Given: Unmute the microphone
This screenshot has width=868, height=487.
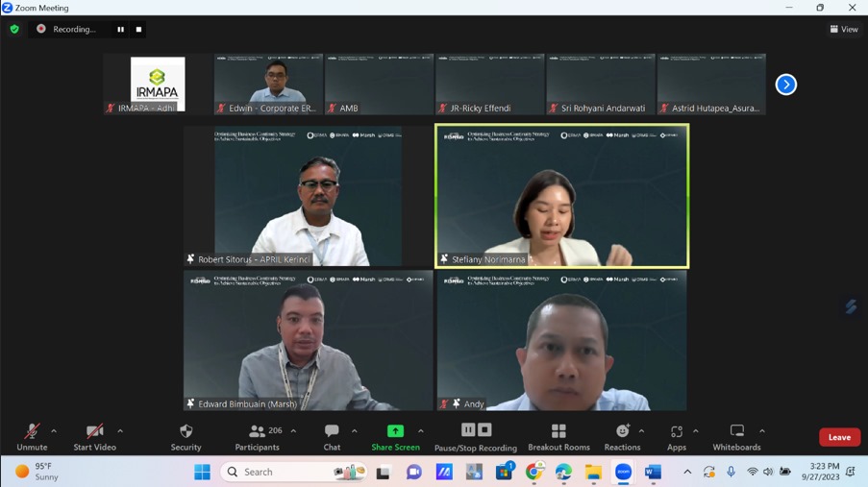Looking at the screenshot, I should pyautogui.click(x=32, y=437).
